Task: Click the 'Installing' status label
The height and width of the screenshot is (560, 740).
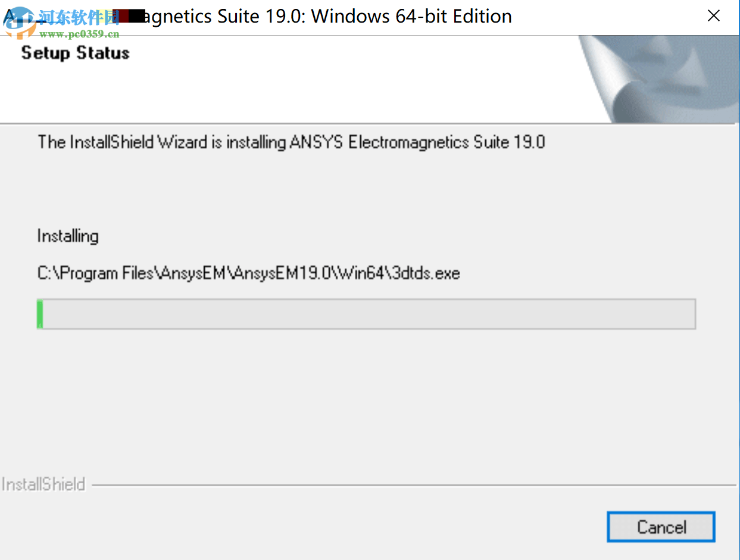Action: click(x=67, y=236)
